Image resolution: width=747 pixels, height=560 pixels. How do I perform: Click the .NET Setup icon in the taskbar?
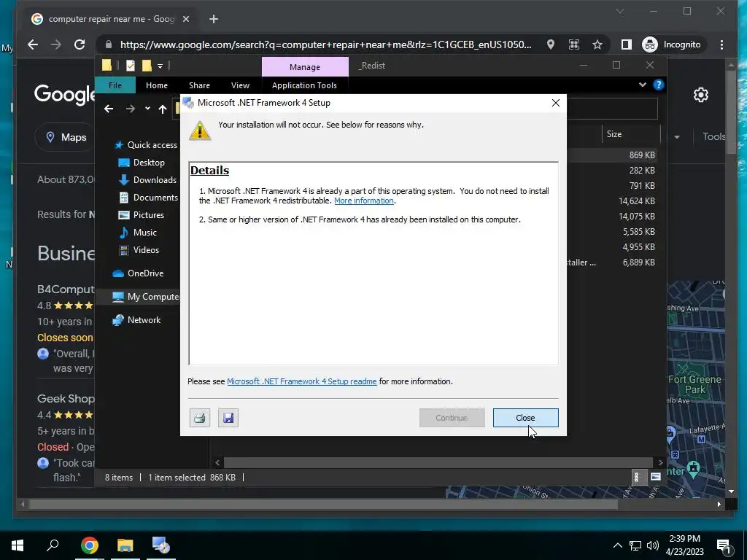[161, 545]
